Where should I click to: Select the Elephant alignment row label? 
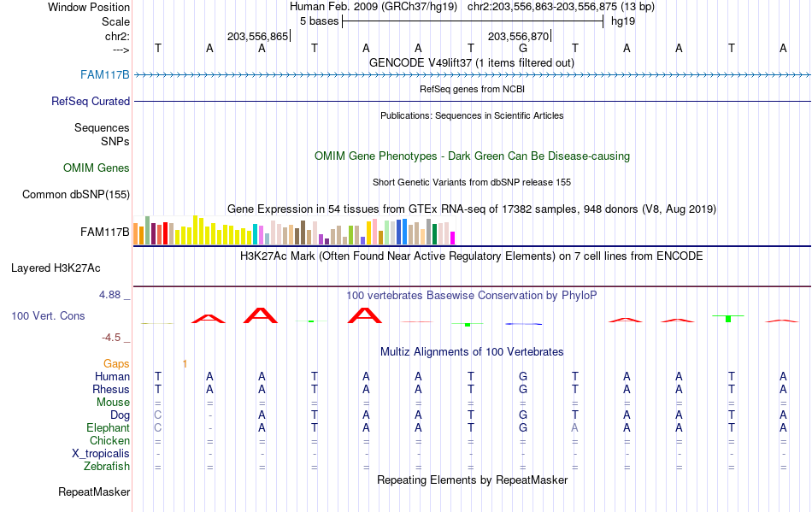tap(109, 427)
